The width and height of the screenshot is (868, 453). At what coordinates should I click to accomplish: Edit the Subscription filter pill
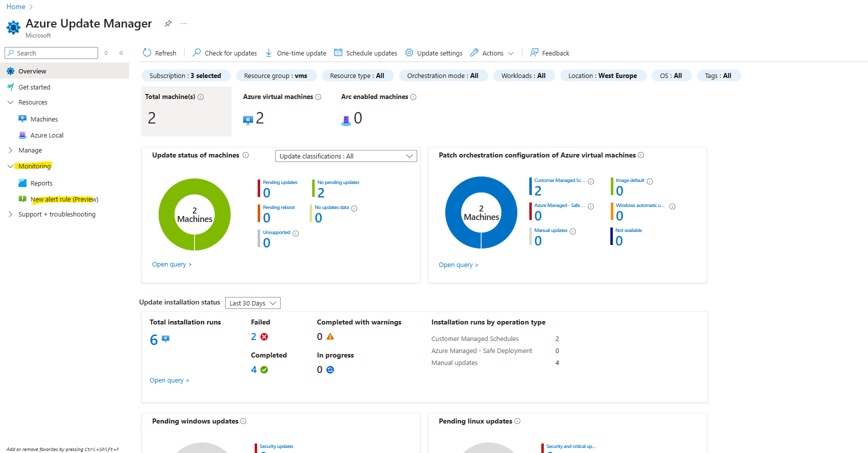coord(186,75)
